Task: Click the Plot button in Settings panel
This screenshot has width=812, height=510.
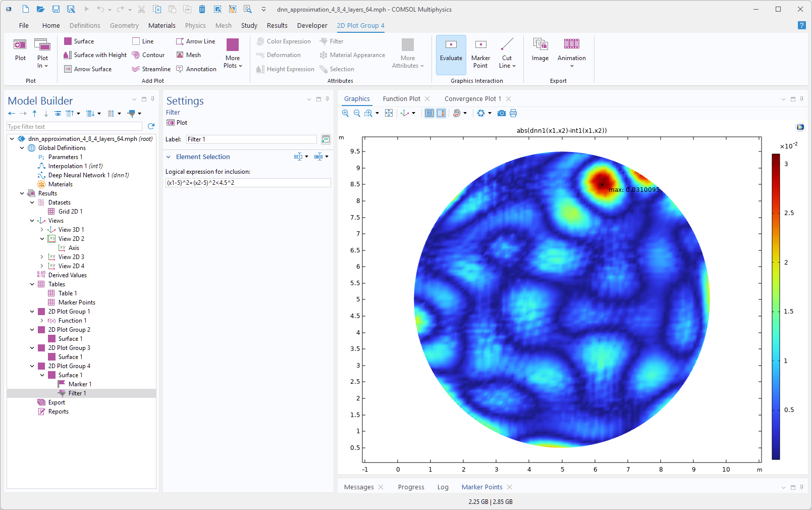Action: coord(177,123)
